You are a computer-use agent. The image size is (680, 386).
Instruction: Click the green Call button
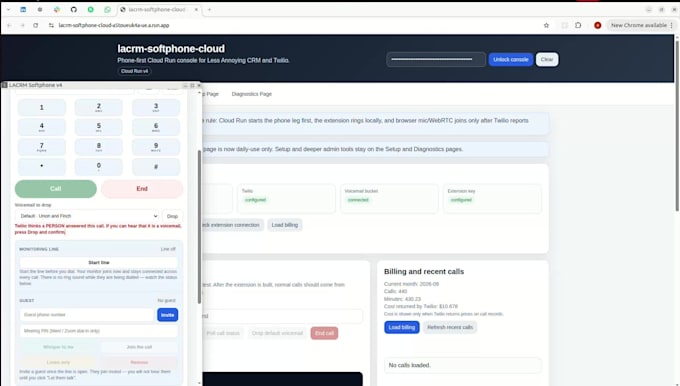click(56, 189)
